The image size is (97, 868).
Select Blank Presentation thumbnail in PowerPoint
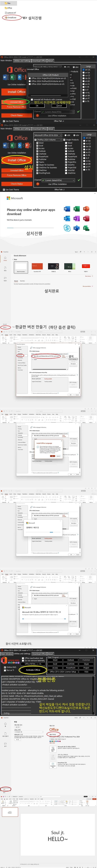(21, 267)
